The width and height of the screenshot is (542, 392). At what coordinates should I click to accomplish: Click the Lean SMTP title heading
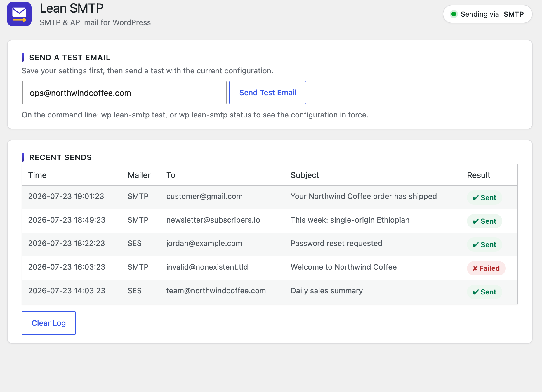72,8
